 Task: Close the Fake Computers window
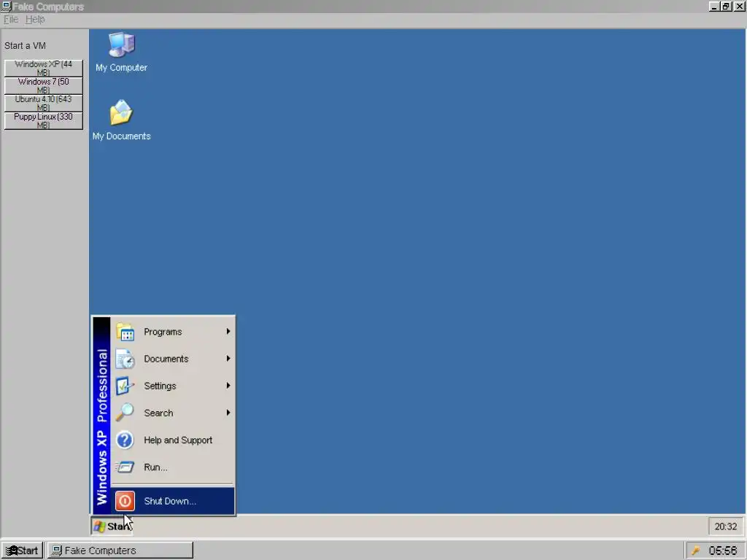click(x=740, y=6)
